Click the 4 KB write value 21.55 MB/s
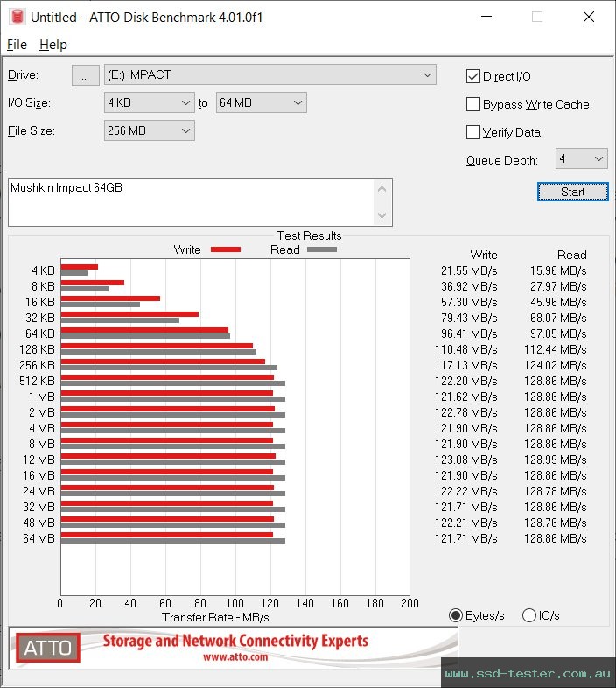The height and width of the screenshot is (688, 616). click(469, 270)
